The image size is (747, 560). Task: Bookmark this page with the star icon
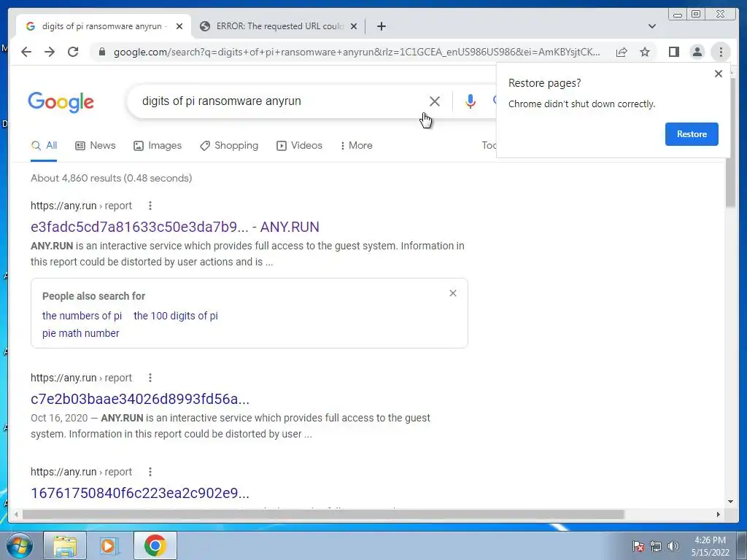click(645, 52)
